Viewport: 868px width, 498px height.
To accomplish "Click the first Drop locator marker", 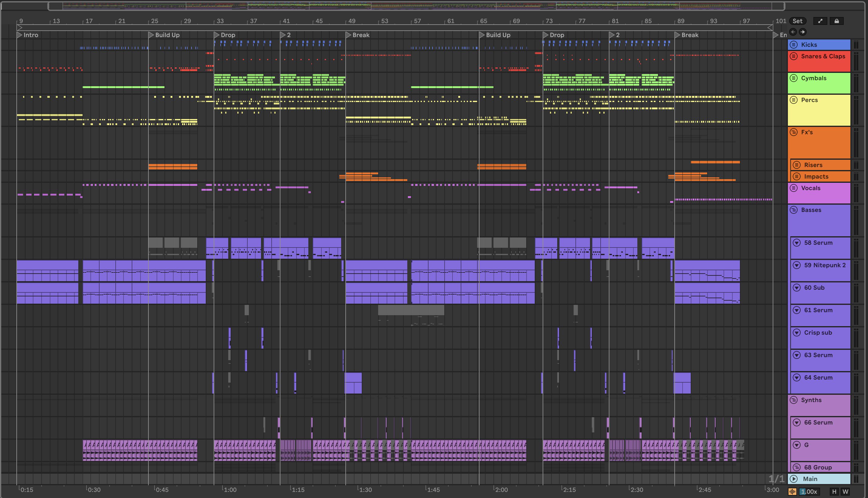I will [x=216, y=35].
